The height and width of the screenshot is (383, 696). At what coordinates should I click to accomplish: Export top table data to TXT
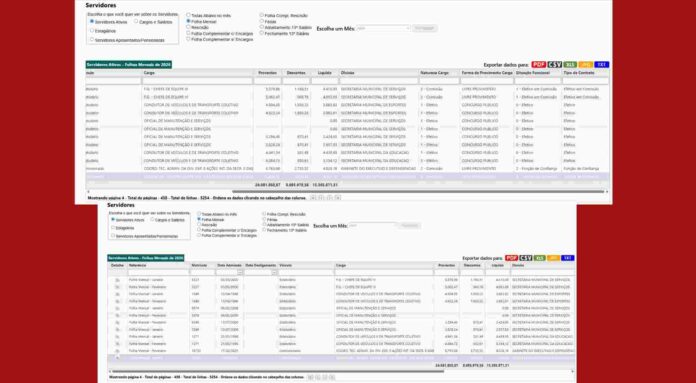(601, 65)
